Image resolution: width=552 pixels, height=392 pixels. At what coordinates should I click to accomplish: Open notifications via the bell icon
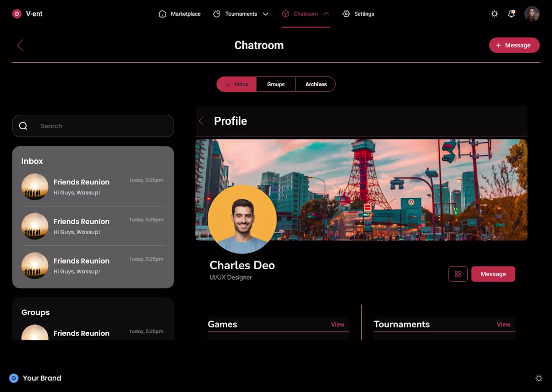point(511,14)
